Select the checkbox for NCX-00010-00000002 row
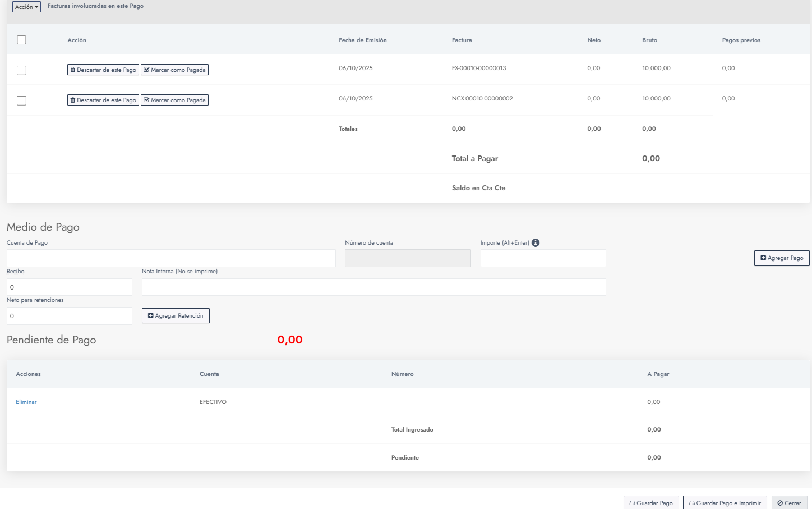The width and height of the screenshot is (812, 509). (22, 100)
